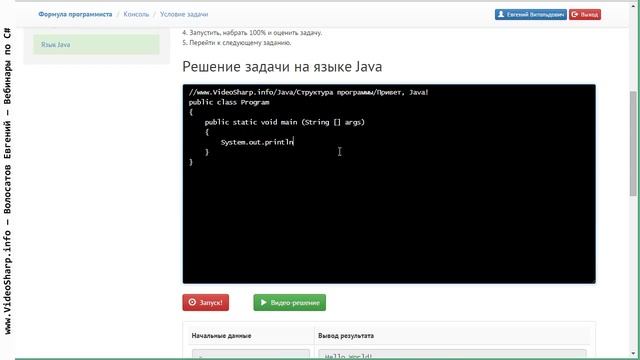The height and width of the screenshot is (360, 640).
Task: Click the comment line with VideoSharp.info path
Action: 309,93
